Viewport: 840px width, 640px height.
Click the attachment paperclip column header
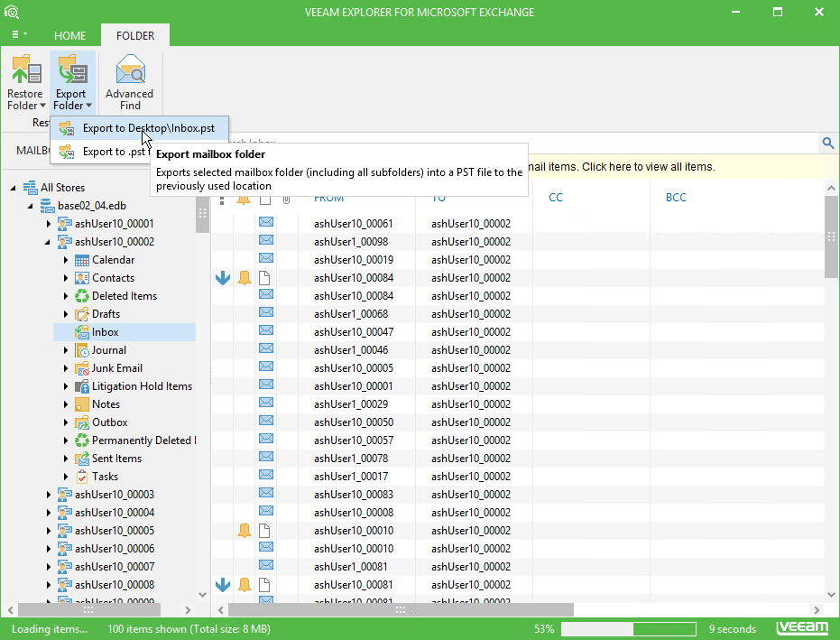point(287,199)
